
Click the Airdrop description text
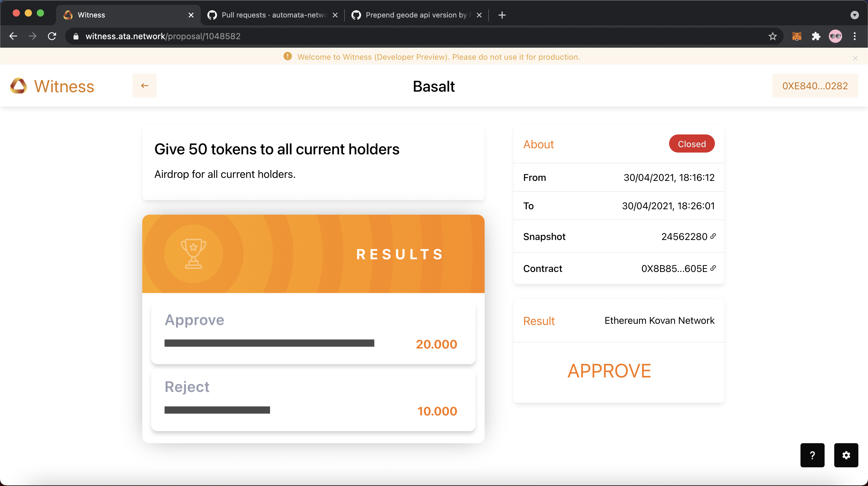(225, 174)
